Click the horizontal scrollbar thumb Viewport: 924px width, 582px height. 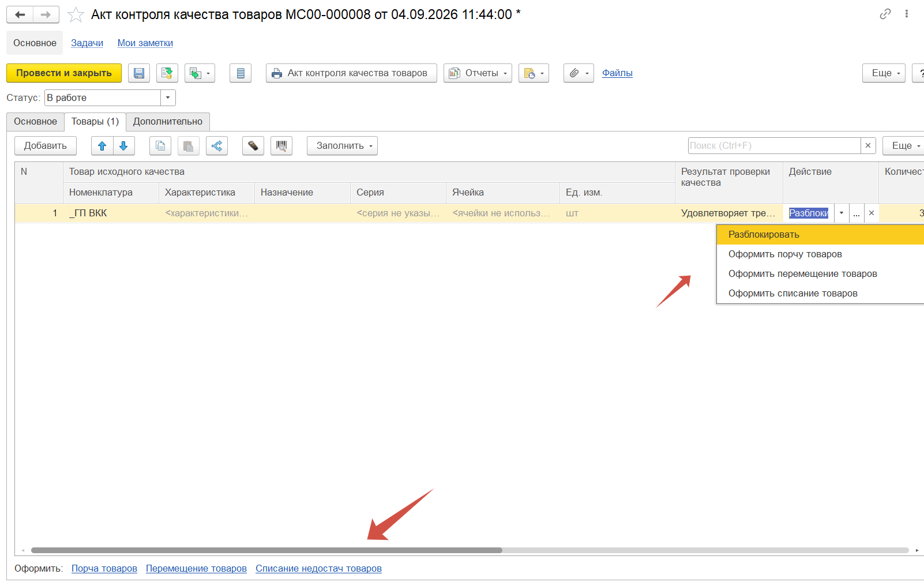click(266, 550)
